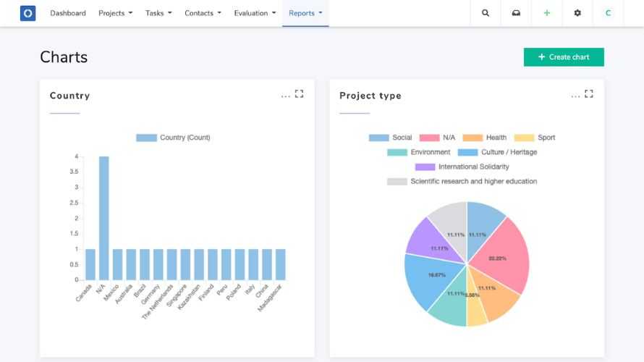Go to the Dashboard page
The height and width of the screenshot is (362, 644).
[x=68, y=13]
